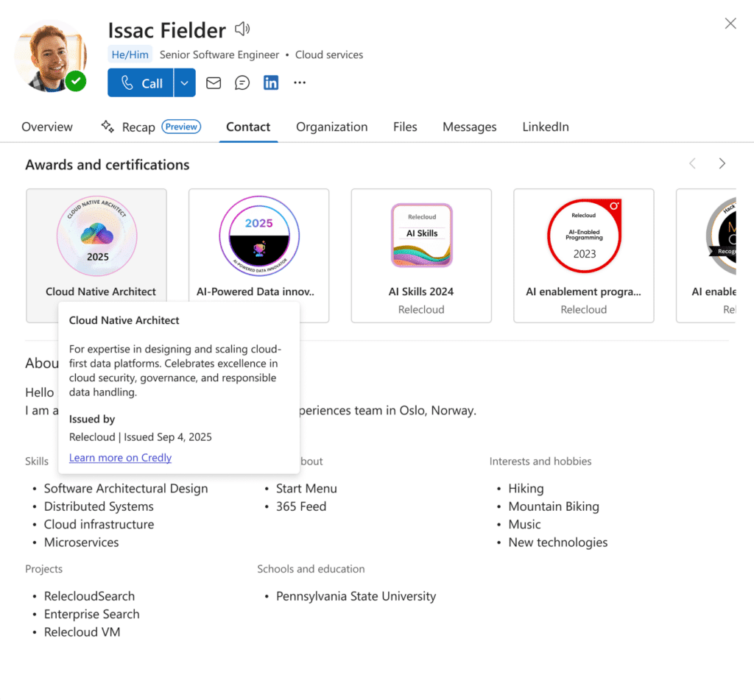The width and height of the screenshot is (754, 700).
Task: Open Issac's LinkedIn profile icon
Action: click(x=270, y=82)
